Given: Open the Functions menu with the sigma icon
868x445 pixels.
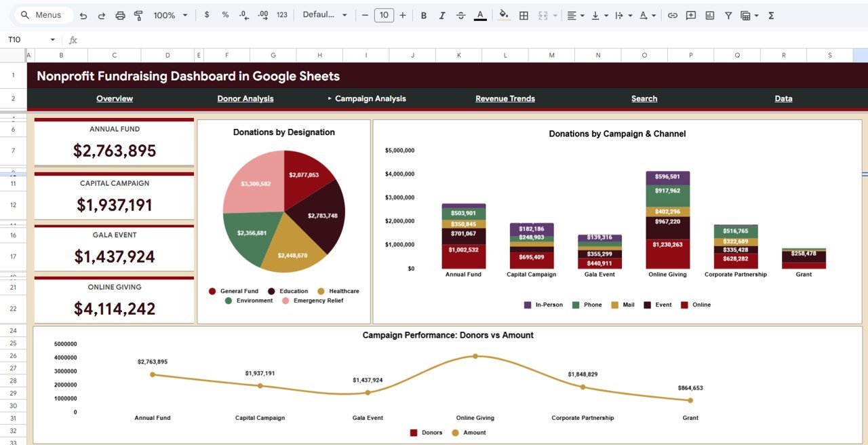Looking at the screenshot, I should (x=771, y=14).
